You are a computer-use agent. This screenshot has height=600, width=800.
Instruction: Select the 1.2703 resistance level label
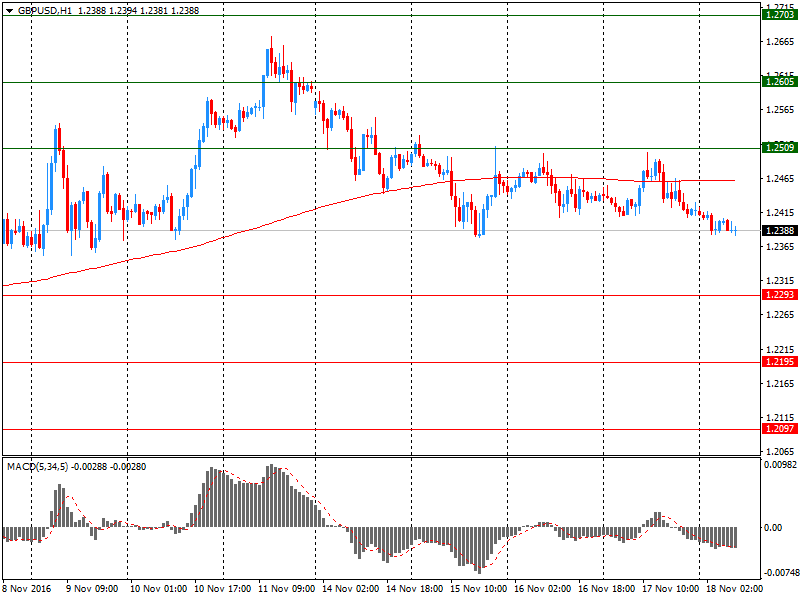click(x=780, y=15)
